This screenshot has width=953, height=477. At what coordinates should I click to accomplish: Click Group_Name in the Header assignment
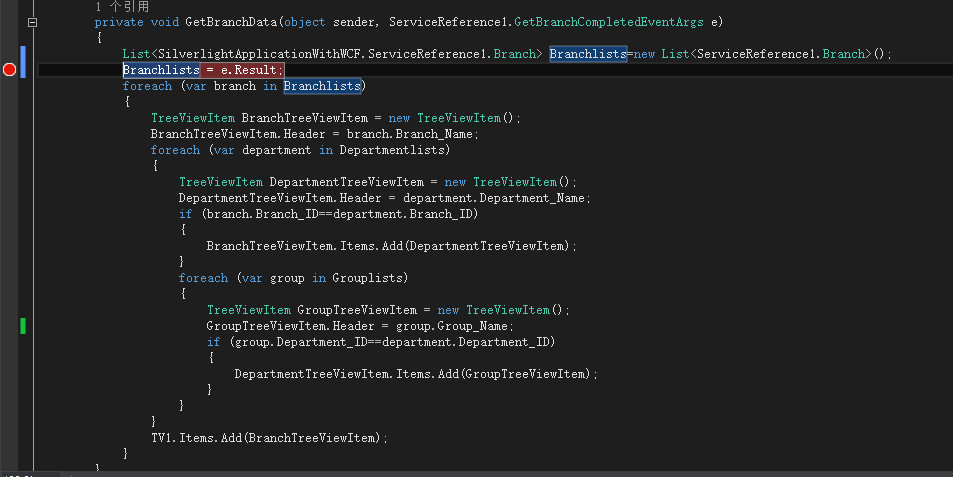(x=475, y=326)
